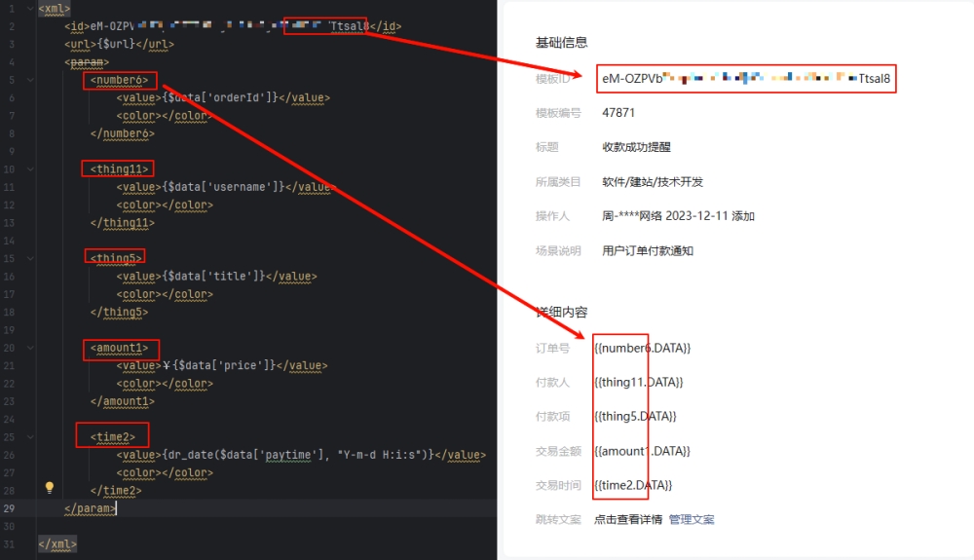Click the 基础信息 section heading
Screen dimensions: 974x560
pyautogui.click(x=562, y=42)
